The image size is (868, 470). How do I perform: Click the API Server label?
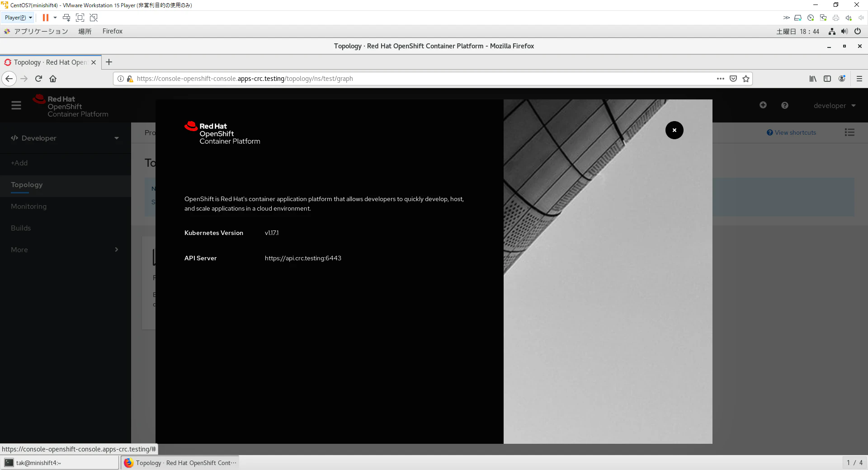pyautogui.click(x=201, y=258)
